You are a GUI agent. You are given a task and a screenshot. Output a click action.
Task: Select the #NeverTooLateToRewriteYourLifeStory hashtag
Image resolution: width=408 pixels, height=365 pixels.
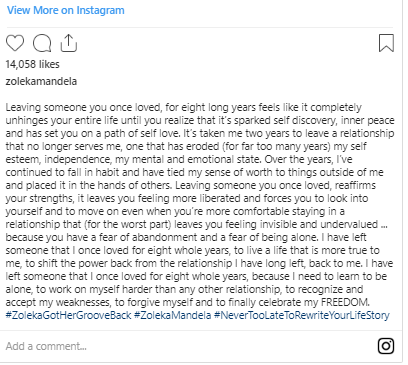tap(302, 315)
